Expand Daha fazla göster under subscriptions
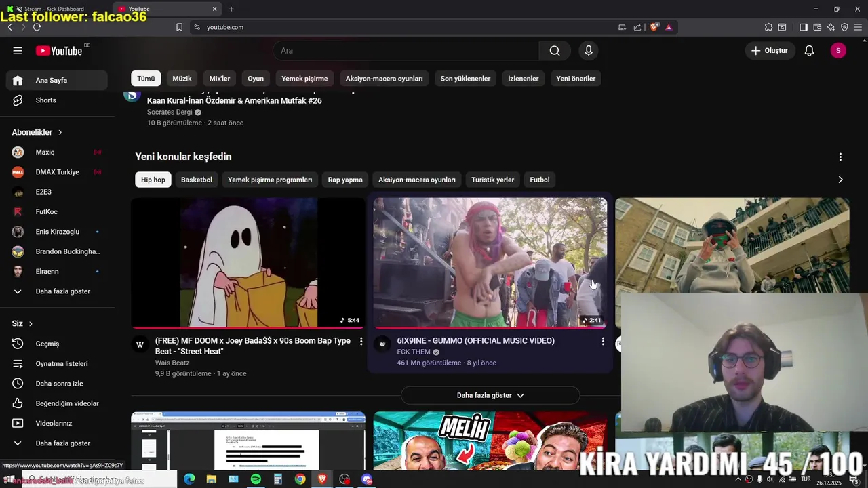Screen dimensions: 868x488 pyautogui.click(x=57, y=291)
